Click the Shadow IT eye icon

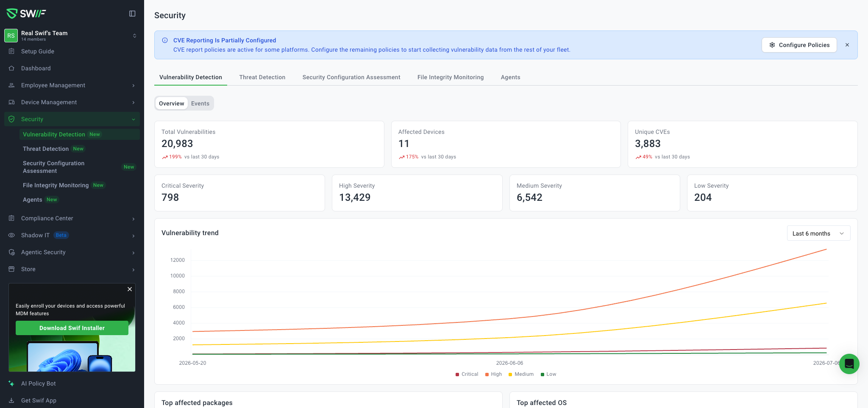(x=11, y=235)
